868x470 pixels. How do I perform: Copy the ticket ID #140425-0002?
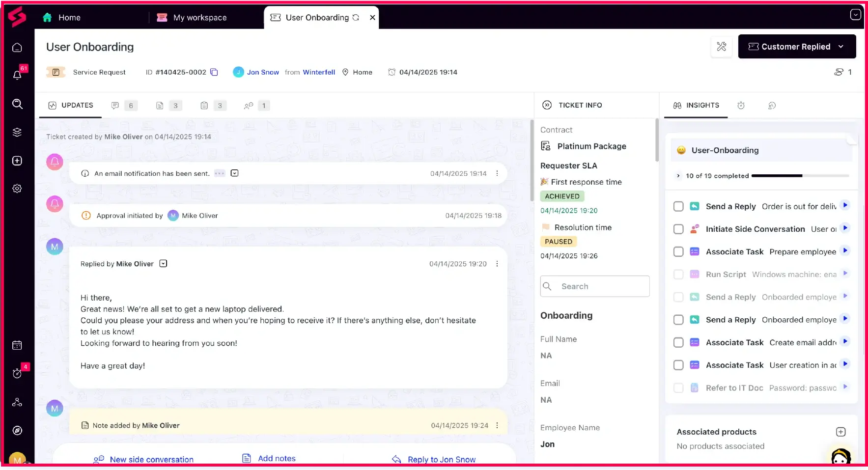coord(214,72)
